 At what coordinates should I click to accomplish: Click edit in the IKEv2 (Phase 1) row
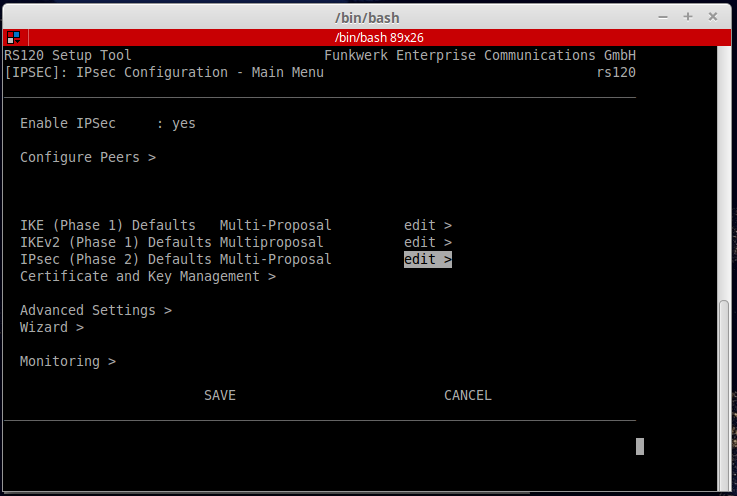[428, 243]
